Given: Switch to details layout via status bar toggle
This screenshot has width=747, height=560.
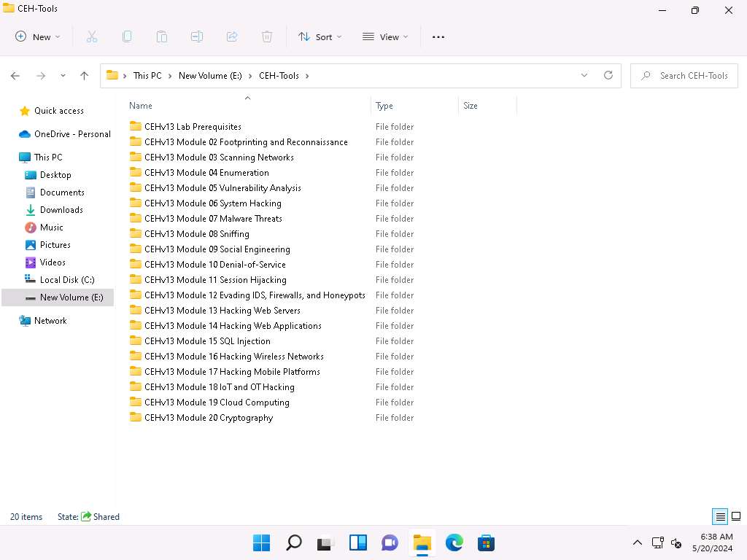Looking at the screenshot, I should click(719, 516).
